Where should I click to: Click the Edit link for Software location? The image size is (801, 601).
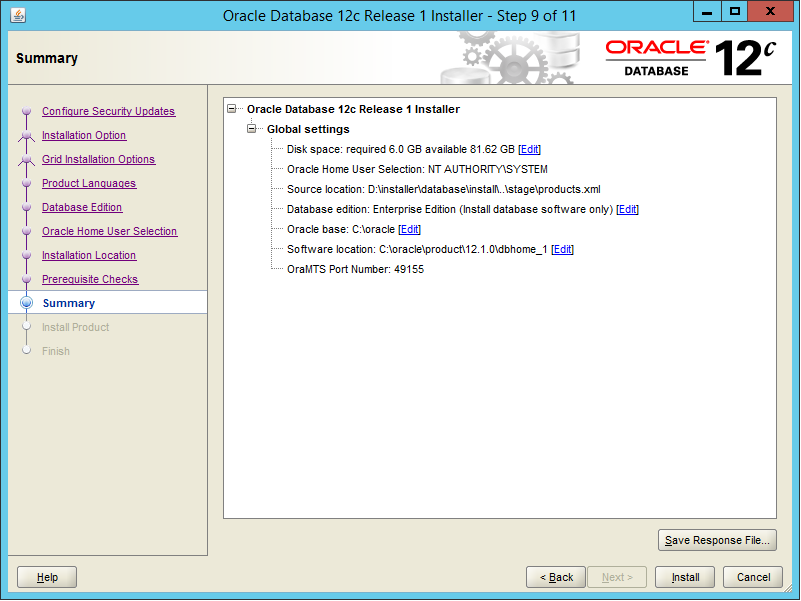pyautogui.click(x=562, y=249)
